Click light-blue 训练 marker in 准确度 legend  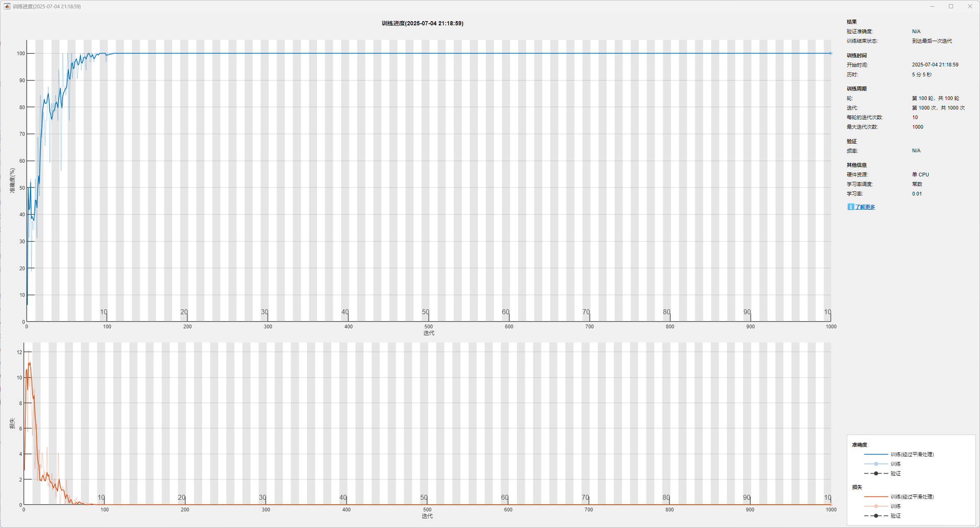[x=876, y=464]
